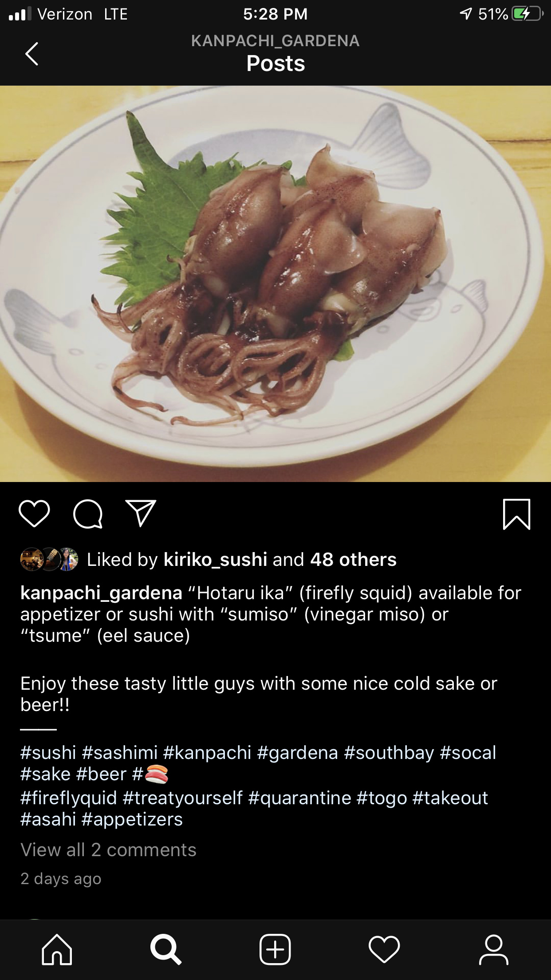Viewport: 551px width, 980px height.
Task: Open the #sashimi hashtag
Action: click(x=120, y=753)
